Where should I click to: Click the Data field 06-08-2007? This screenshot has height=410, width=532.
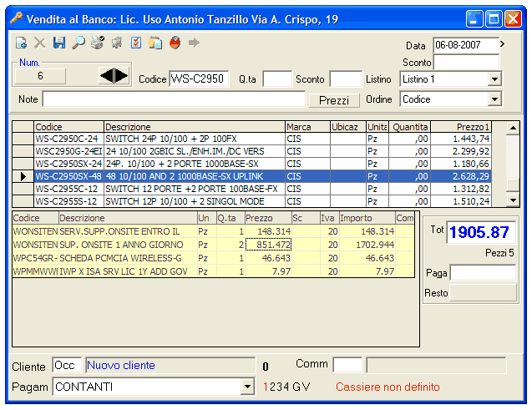point(465,45)
